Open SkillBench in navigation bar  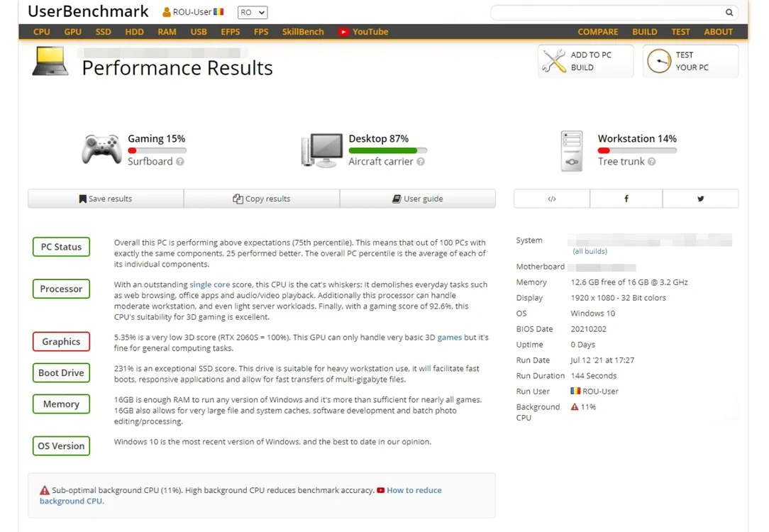303,32
